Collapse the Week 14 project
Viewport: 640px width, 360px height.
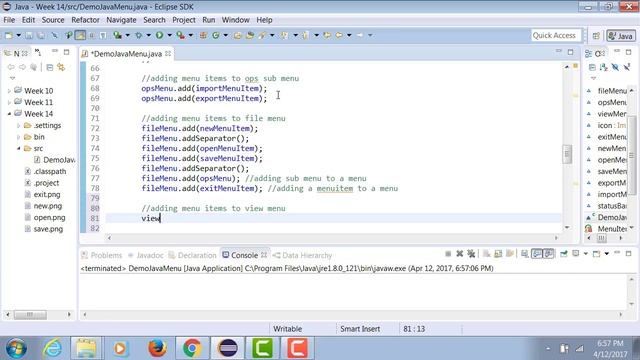tap(9, 114)
